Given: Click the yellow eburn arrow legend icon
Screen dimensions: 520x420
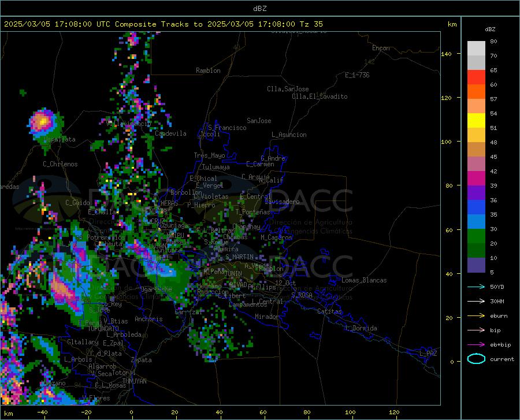Looking at the screenshot, I should coord(476,316).
